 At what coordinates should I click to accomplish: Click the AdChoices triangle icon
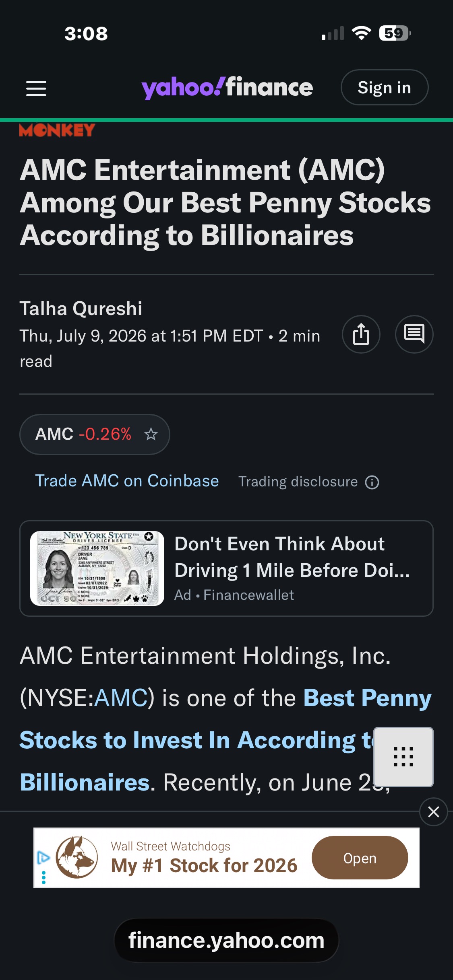pyautogui.click(x=43, y=857)
